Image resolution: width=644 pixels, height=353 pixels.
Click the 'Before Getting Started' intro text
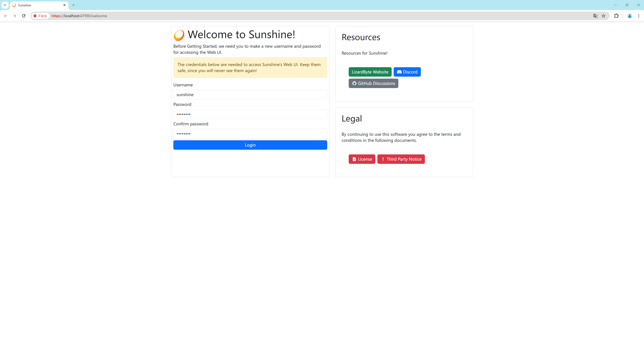pos(247,49)
